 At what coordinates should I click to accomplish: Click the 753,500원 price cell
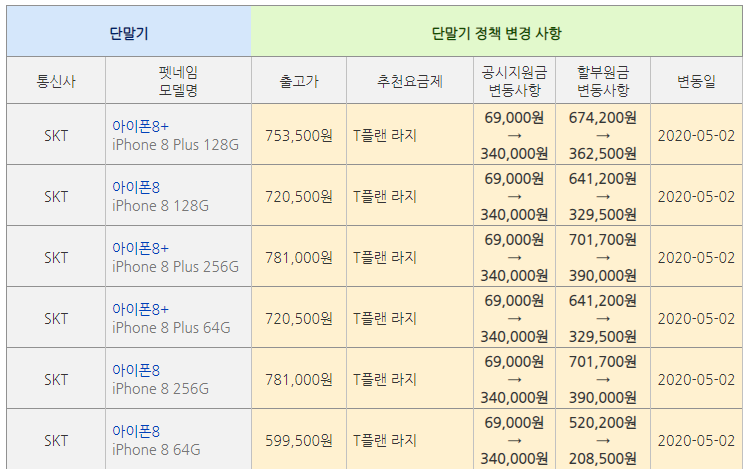pos(298,136)
